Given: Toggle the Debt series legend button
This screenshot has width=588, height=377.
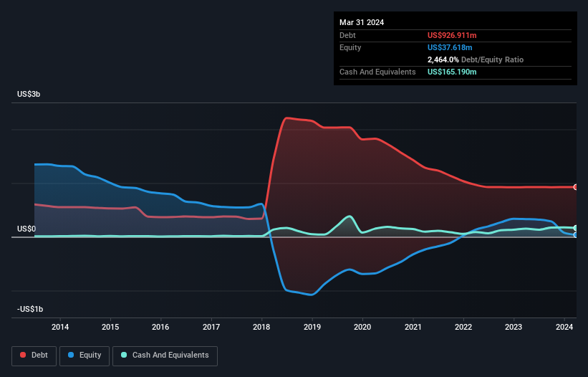Looking at the screenshot, I should 34,355.
